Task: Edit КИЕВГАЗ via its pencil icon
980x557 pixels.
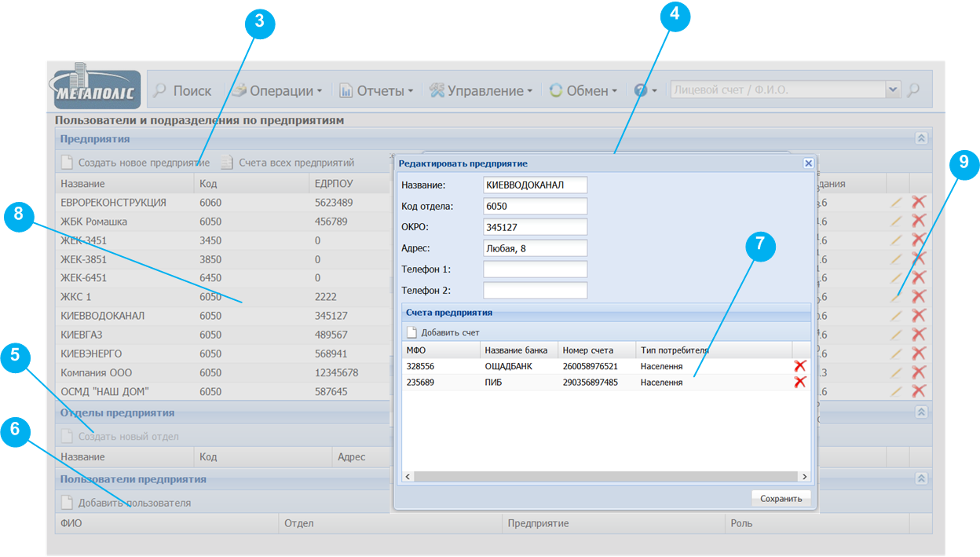Action: 897,334
